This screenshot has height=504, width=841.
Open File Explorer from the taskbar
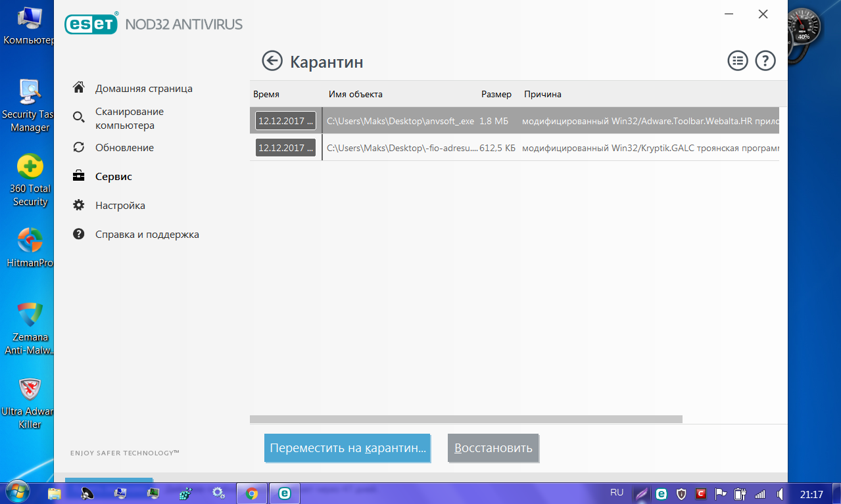55,493
